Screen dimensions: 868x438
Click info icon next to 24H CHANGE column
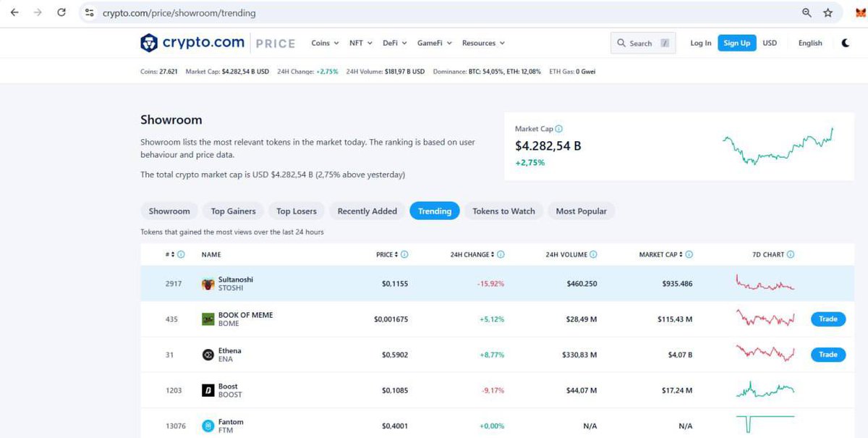point(501,255)
